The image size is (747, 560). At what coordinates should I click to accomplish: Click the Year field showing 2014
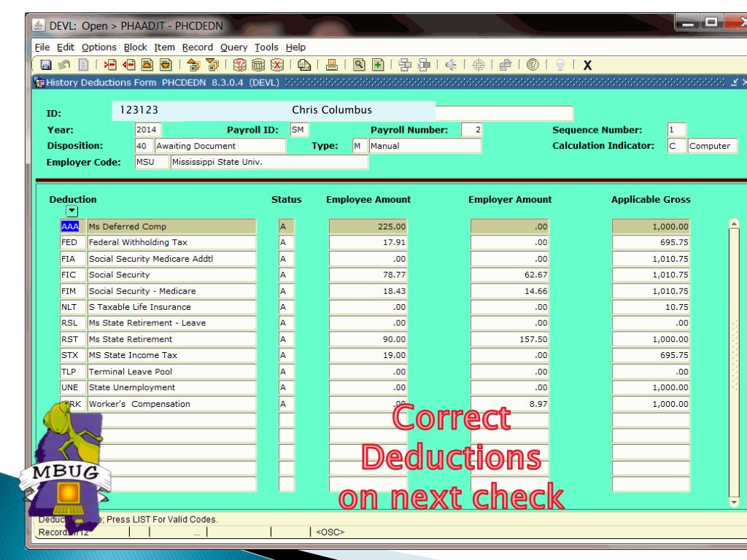[x=148, y=130]
